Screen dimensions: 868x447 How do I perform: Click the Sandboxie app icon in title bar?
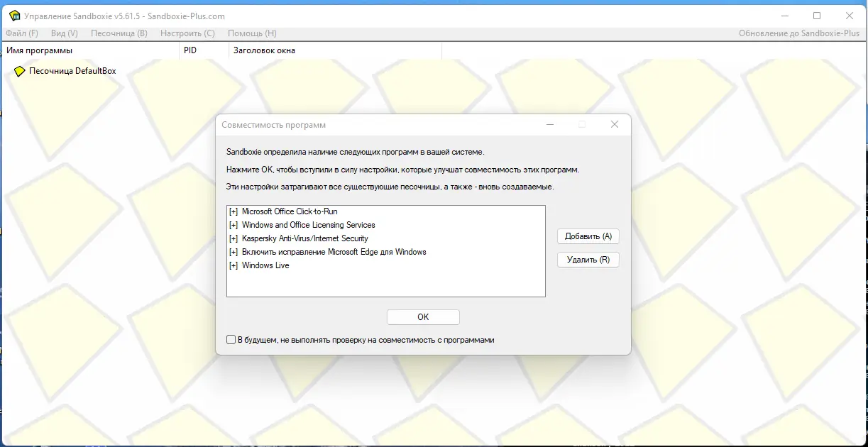point(14,16)
